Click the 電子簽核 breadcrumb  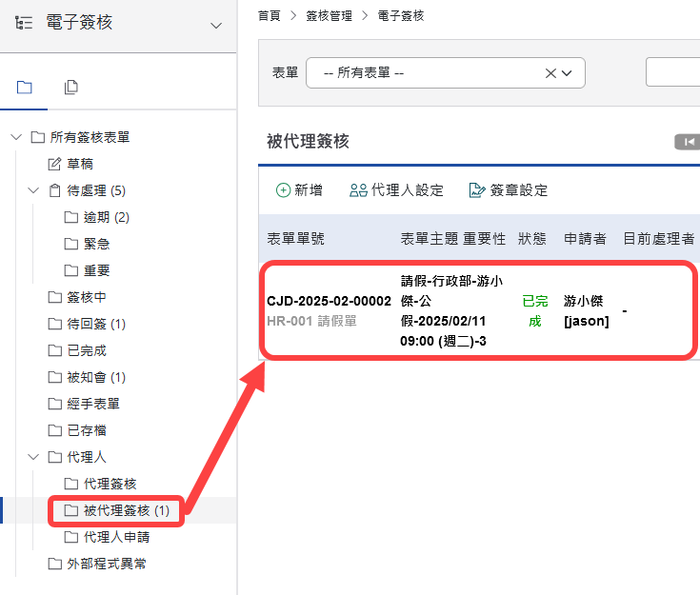(400, 16)
